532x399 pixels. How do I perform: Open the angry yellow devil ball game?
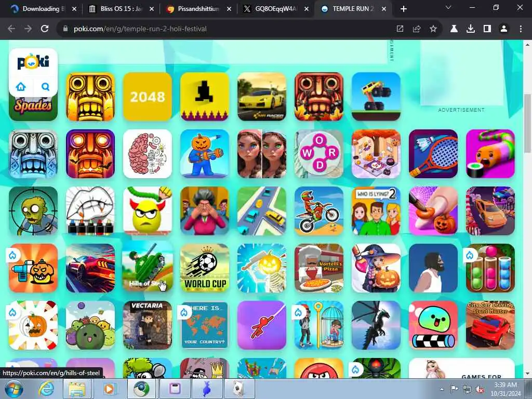[x=148, y=211]
